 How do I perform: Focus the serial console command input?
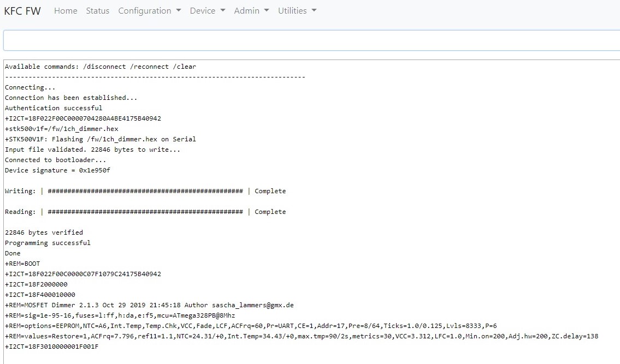[311, 40]
